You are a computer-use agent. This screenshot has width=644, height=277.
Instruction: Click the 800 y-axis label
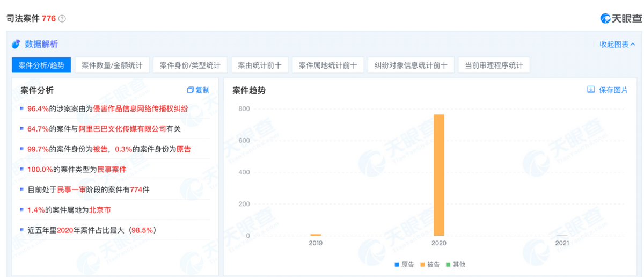[x=244, y=108]
